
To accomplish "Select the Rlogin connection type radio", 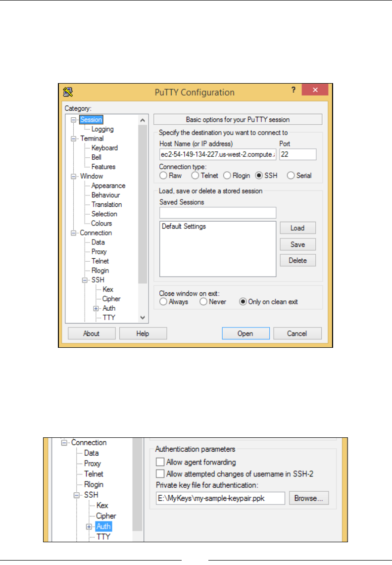I will (227, 176).
